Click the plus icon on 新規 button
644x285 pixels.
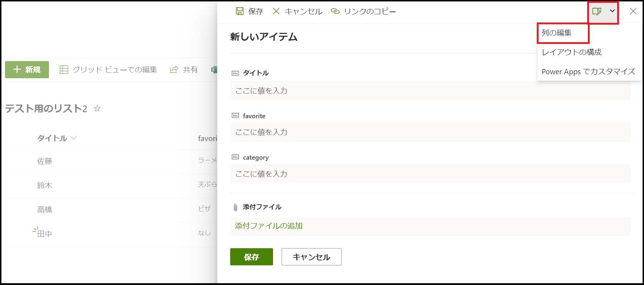click(x=17, y=69)
